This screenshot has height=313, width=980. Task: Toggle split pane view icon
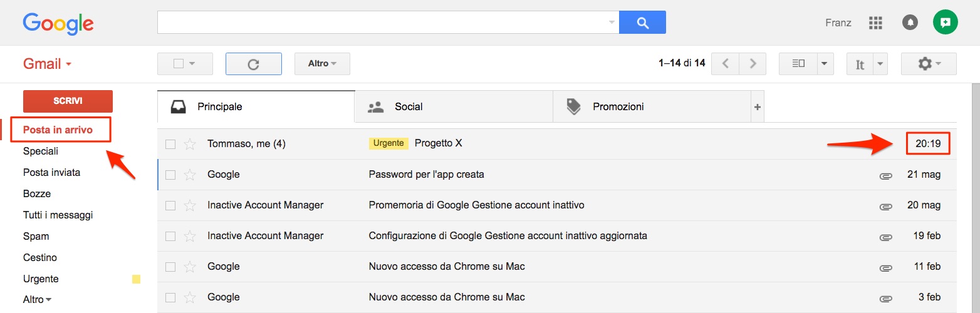pyautogui.click(x=798, y=64)
